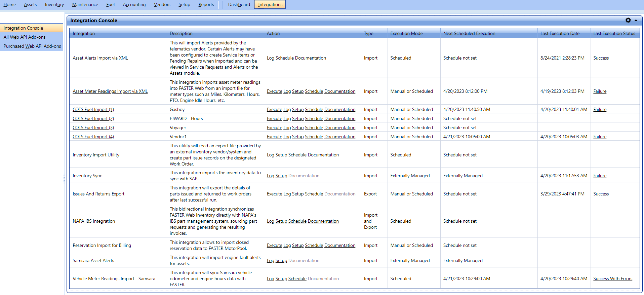
Task: Open Setup for Asset Meter Readings Import
Action: click(x=298, y=91)
